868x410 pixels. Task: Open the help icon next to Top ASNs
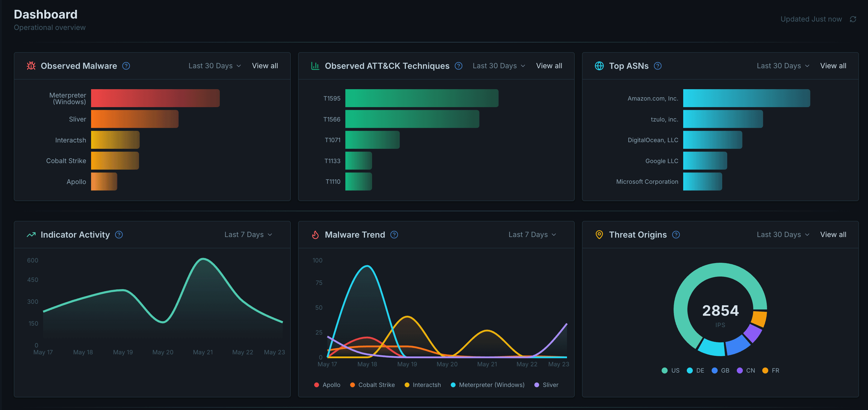click(657, 66)
